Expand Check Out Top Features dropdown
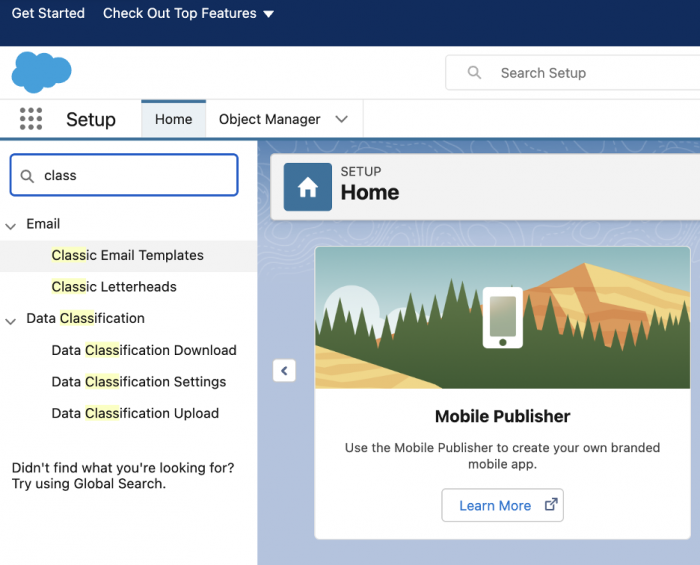The image size is (700, 565). (268, 14)
